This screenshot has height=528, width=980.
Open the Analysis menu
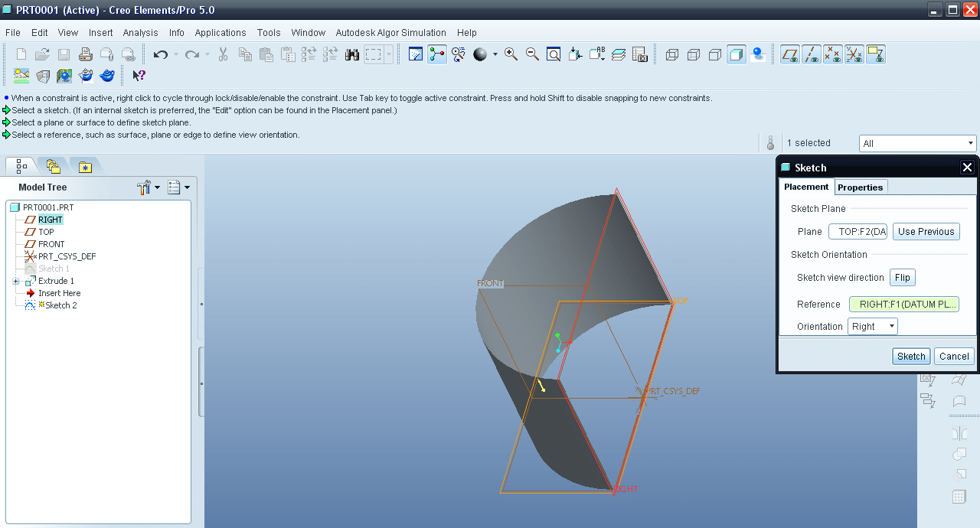point(140,33)
